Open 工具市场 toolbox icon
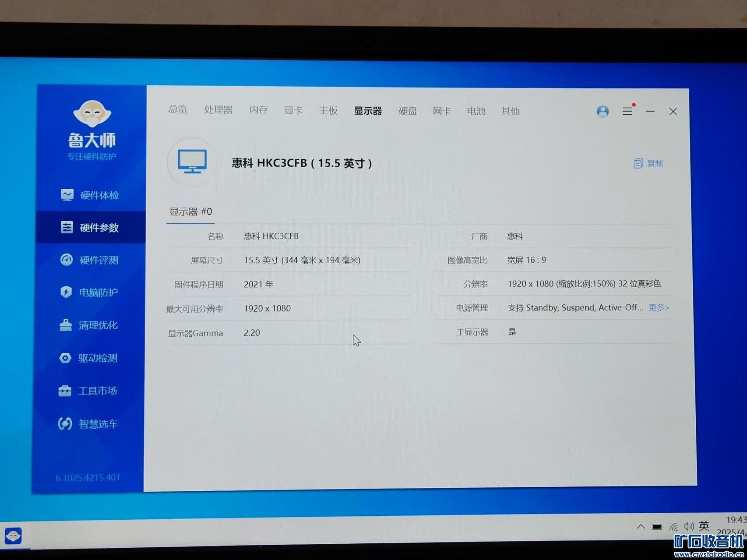The height and width of the screenshot is (560, 747). click(65, 391)
